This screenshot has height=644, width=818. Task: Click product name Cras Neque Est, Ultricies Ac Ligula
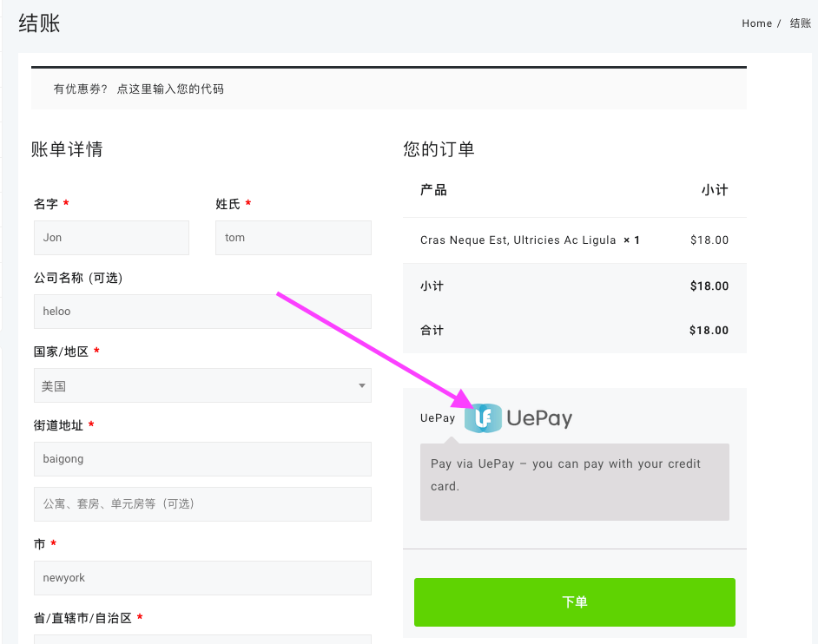point(518,240)
